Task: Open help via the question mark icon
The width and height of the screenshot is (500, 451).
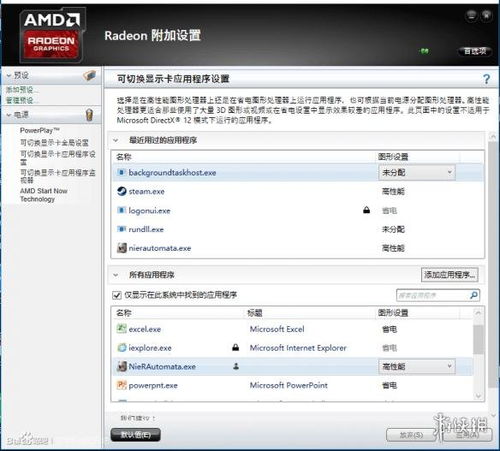Action: point(486,79)
